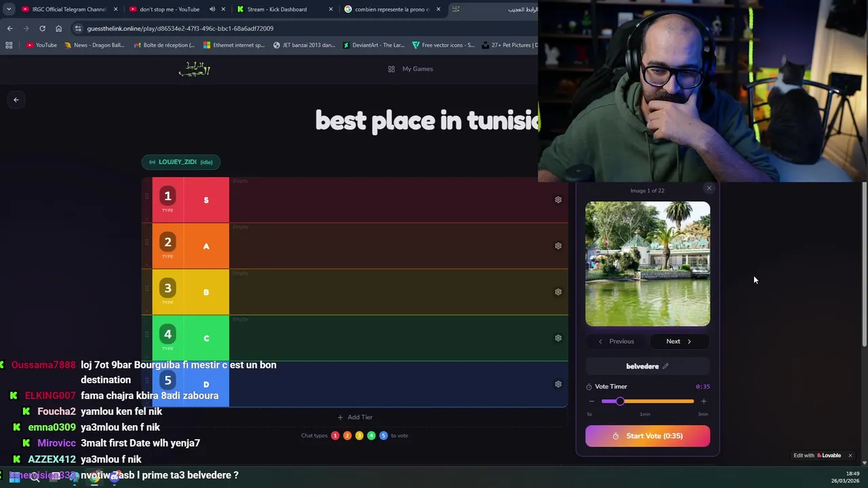Click the site logo in the header
Image resolution: width=868 pixels, height=488 pixels.
(195, 68)
